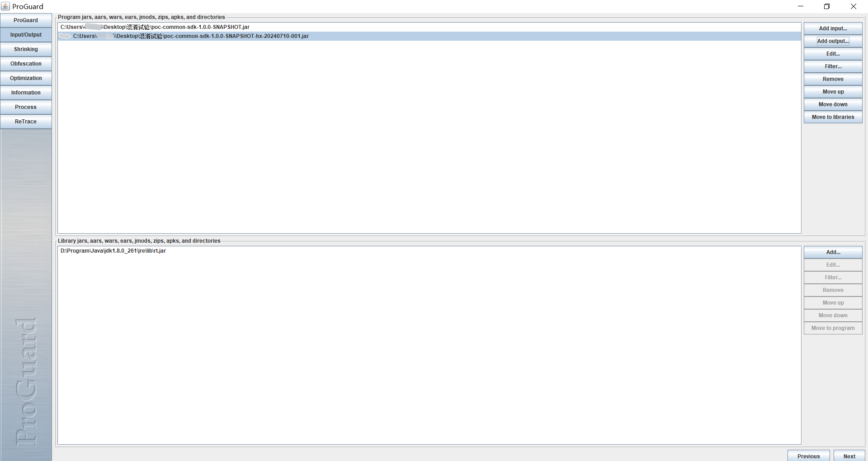The height and width of the screenshot is (461, 868).
Task: Click Add... for library jars
Action: [x=833, y=252]
